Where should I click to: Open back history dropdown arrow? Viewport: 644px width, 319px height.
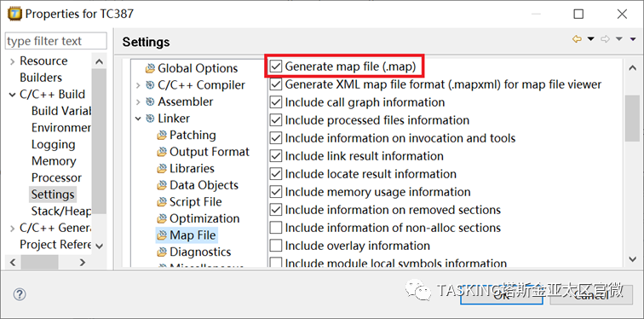click(x=590, y=39)
